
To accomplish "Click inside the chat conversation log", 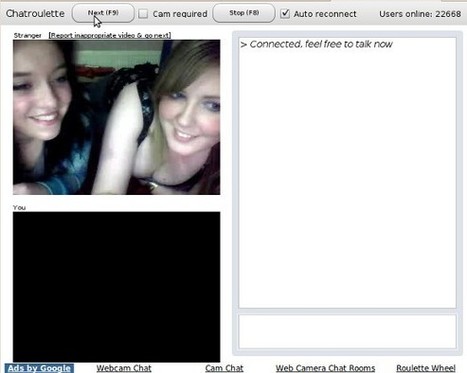I will 347,173.
